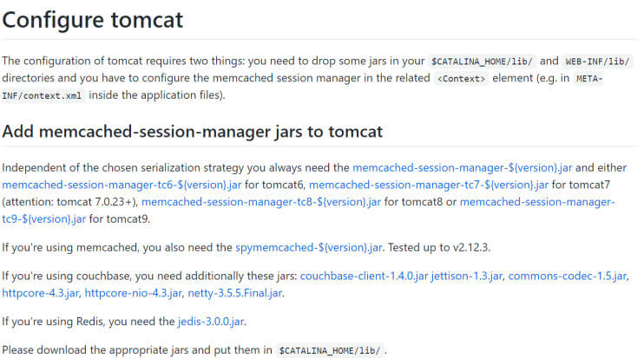Open the httpcore-4.3.jar link
Screen dimensions: 644x358
[x=40, y=293]
